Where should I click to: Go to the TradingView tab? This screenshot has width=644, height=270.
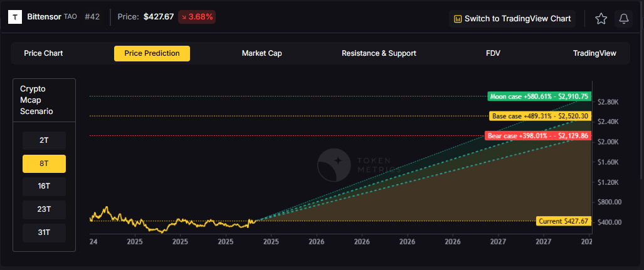[x=594, y=53]
